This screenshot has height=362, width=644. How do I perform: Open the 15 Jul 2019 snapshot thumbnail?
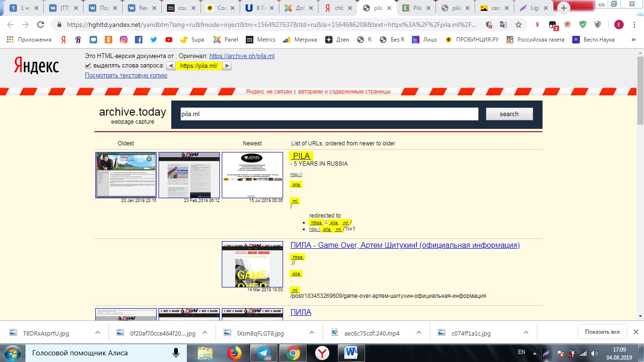click(252, 175)
